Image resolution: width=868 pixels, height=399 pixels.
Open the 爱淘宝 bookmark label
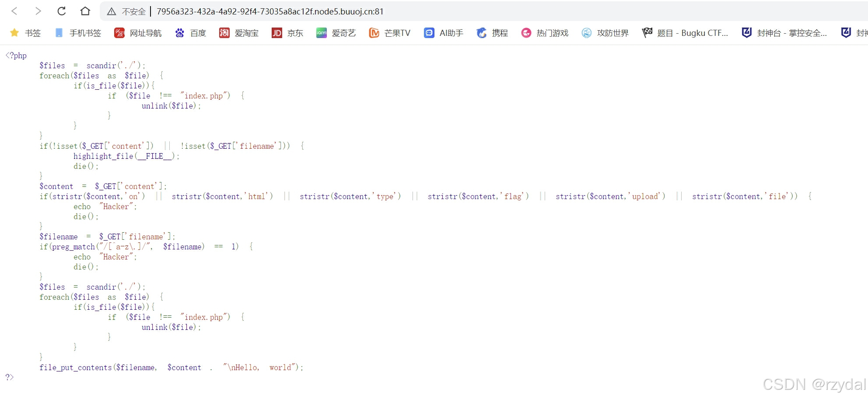[247, 33]
